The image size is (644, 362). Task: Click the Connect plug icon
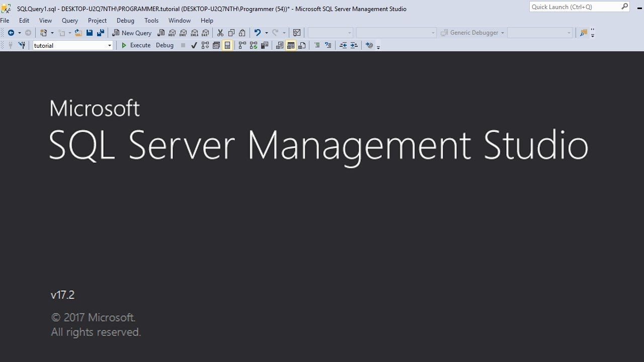point(11,45)
